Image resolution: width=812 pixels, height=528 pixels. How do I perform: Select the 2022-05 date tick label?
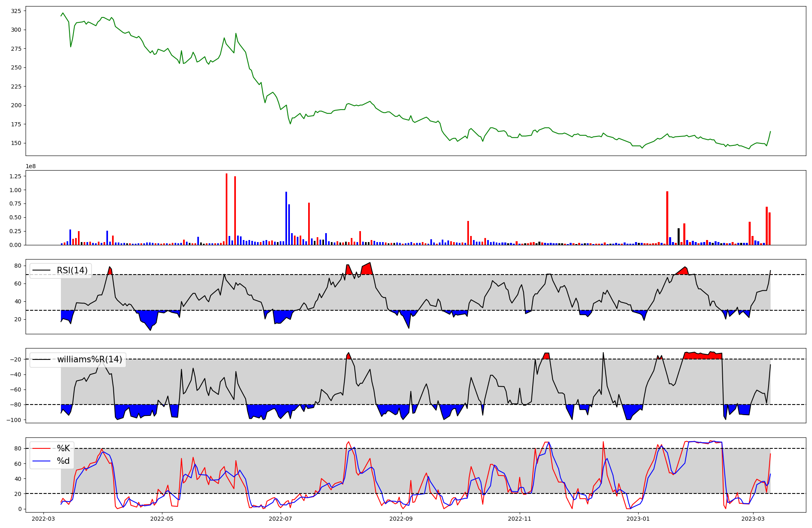pyautogui.click(x=162, y=519)
